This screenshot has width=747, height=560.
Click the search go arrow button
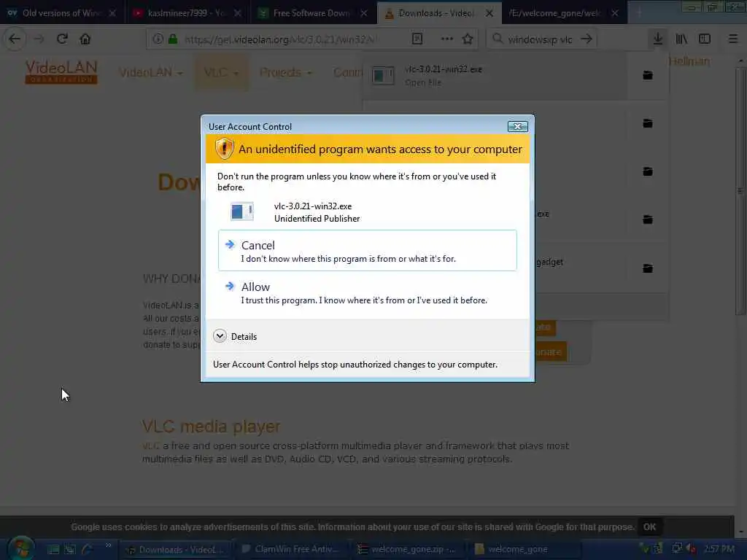tap(587, 39)
